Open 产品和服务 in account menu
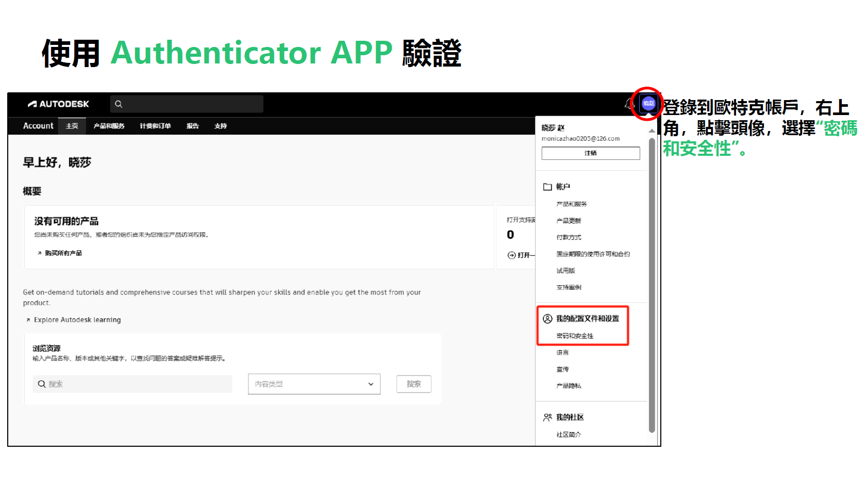868x487 pixels. point(572,204)
